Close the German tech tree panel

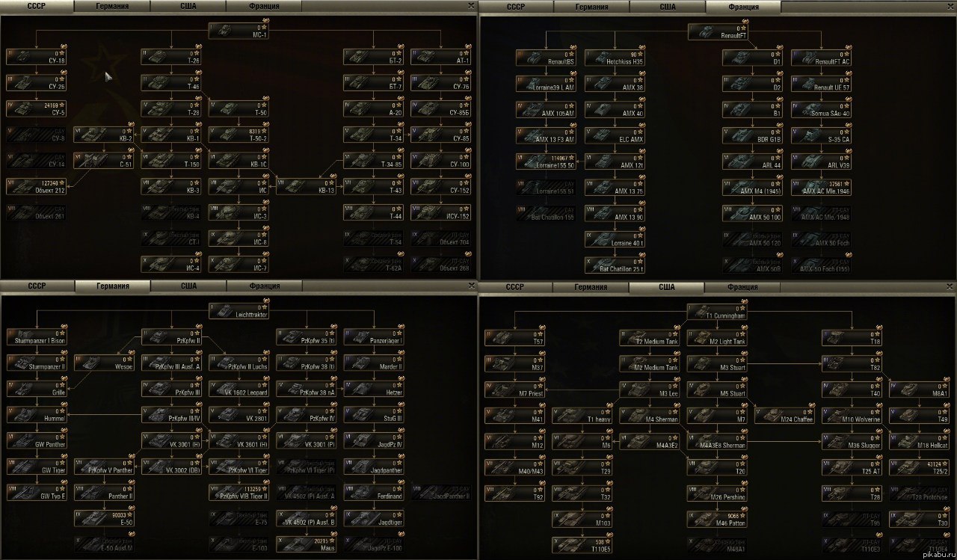point(470,286)
